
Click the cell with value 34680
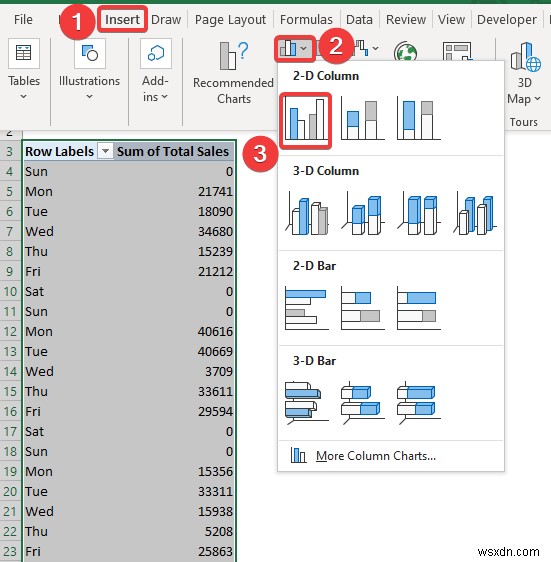point(174,232)
